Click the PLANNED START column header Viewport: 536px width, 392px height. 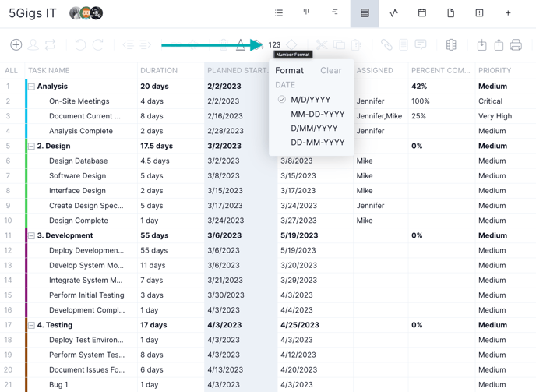[237, 70]
